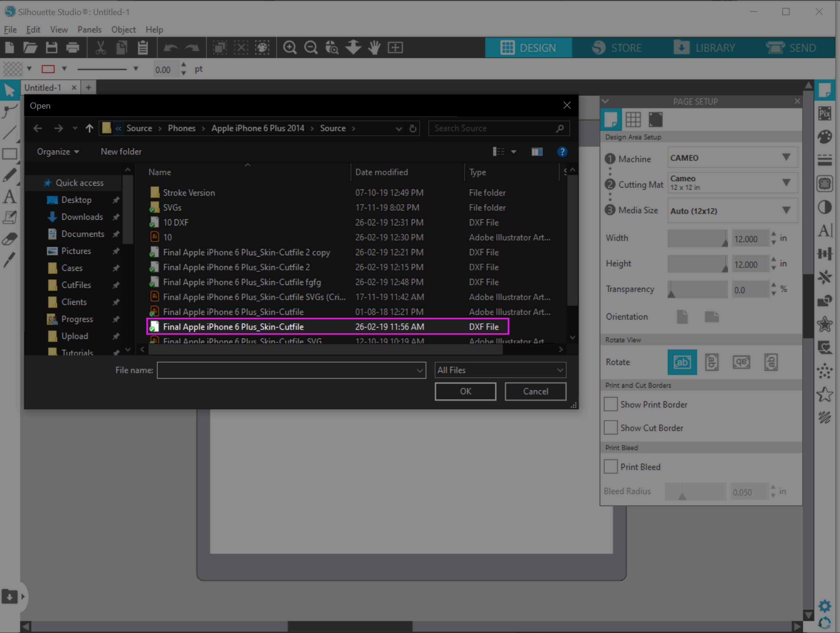Screen dimensions: 840x633
Task: Switch to the SEND tab
Action: click(792, 48)
